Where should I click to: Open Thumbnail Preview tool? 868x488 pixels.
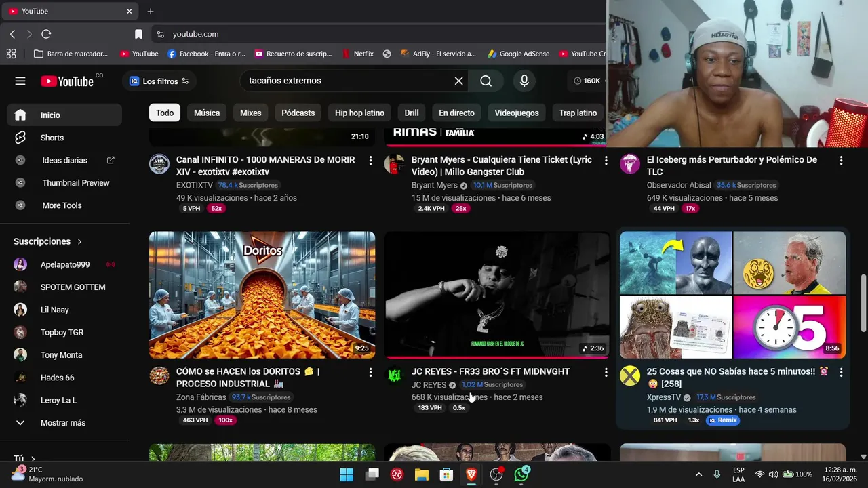tap(64, 183)
